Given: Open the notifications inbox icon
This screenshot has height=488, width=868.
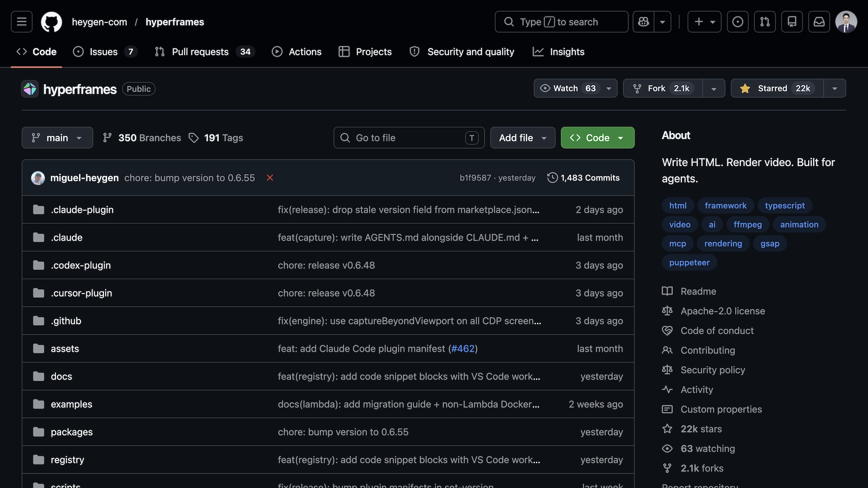Looking at the screenshot, I should (819, 22).
